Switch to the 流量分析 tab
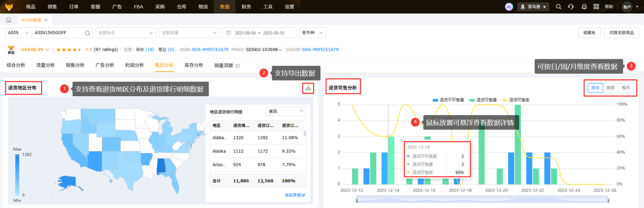Screen dimensions: 644x208 45,65
